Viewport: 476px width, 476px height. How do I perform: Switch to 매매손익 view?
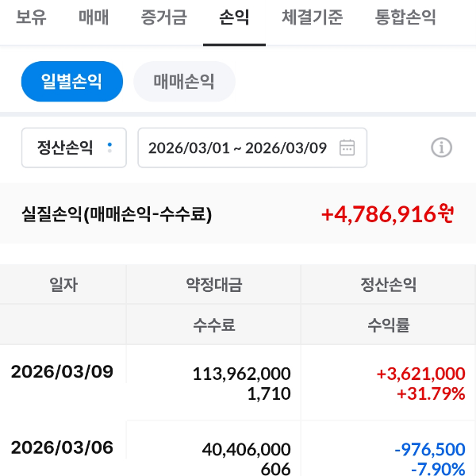pyautogui.click(x=184, y=82)
